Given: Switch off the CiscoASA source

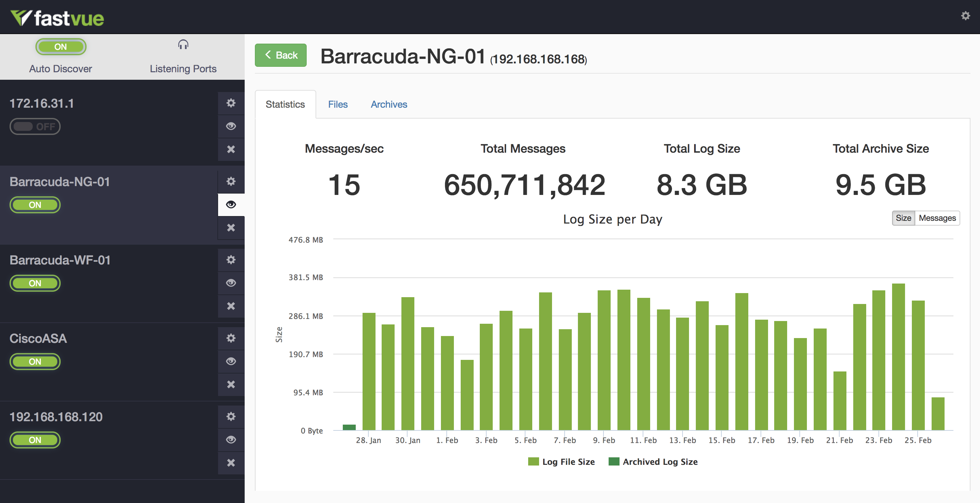Looking at the screenshot, I should (x=35, y=362).
